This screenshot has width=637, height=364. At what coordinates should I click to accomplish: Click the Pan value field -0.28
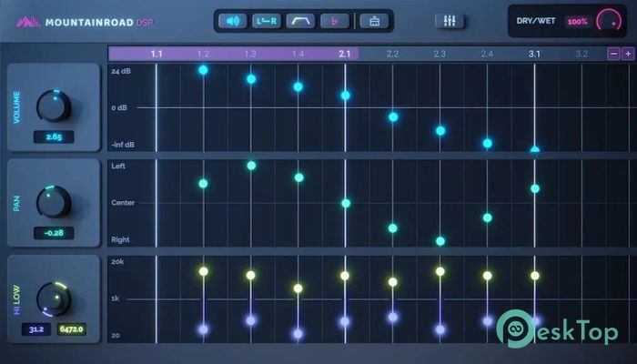pyautogui.click(x=54, y=233)
